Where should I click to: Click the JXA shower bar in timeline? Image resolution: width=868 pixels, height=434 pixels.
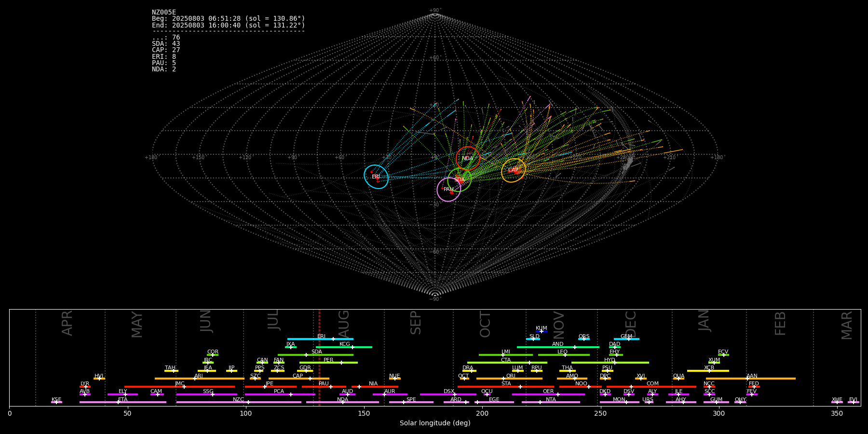291,347
